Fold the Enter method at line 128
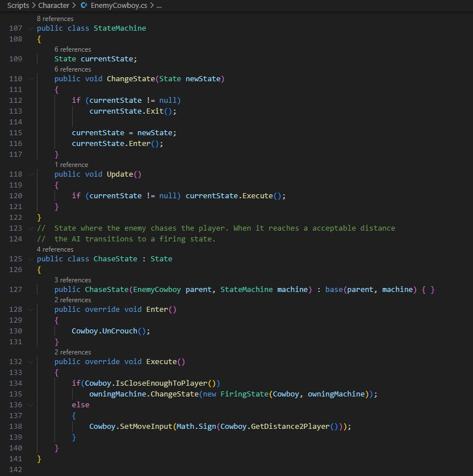 [31, 310]
